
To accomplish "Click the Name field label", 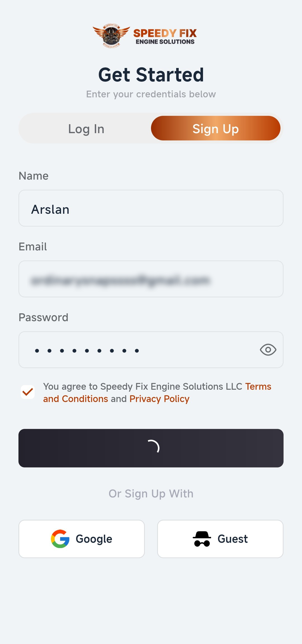I will tap(34, 176).
